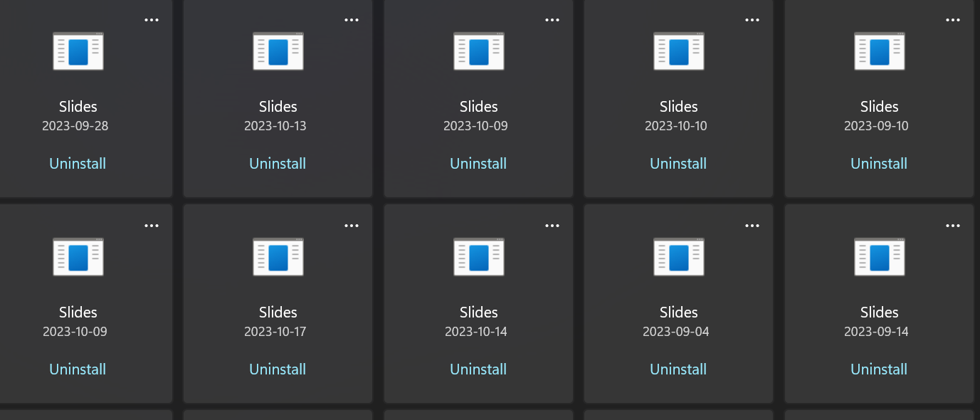This screenshot has width=980, height=420.
Task: Open more options for Slides 2023-09-10
Action: (953, 20)
